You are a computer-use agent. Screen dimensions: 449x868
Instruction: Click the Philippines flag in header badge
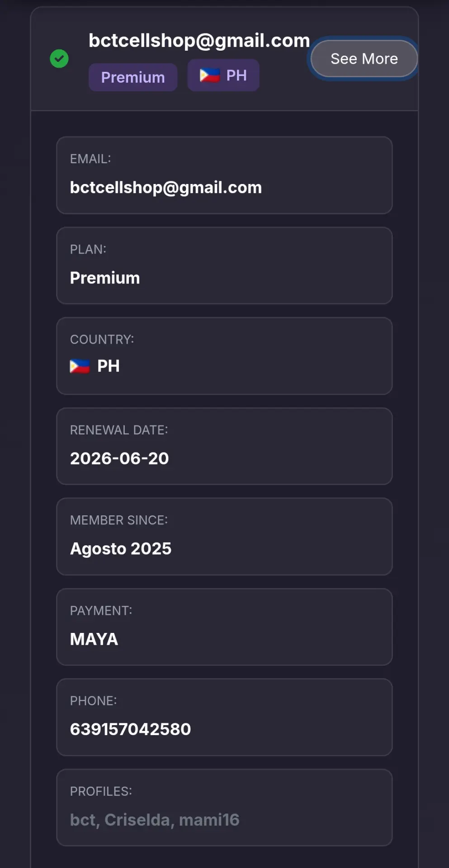pos(210,75)
